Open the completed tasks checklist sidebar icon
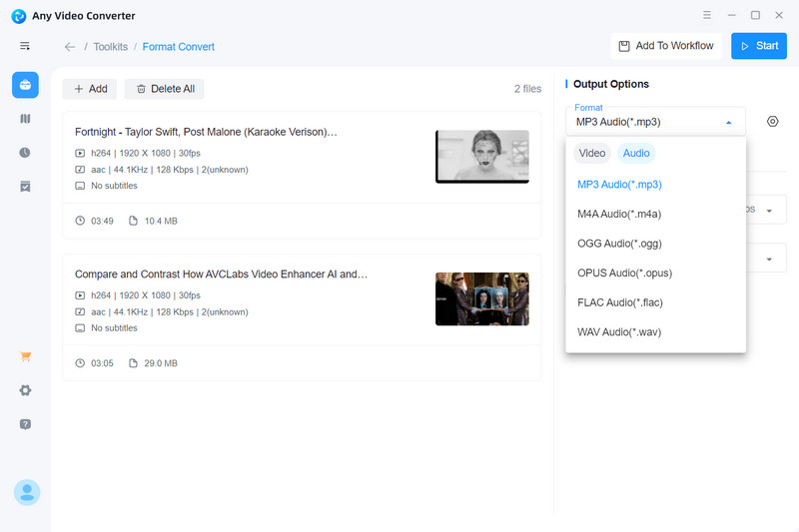Screen dimensions: 799x532 click(25, 186)
